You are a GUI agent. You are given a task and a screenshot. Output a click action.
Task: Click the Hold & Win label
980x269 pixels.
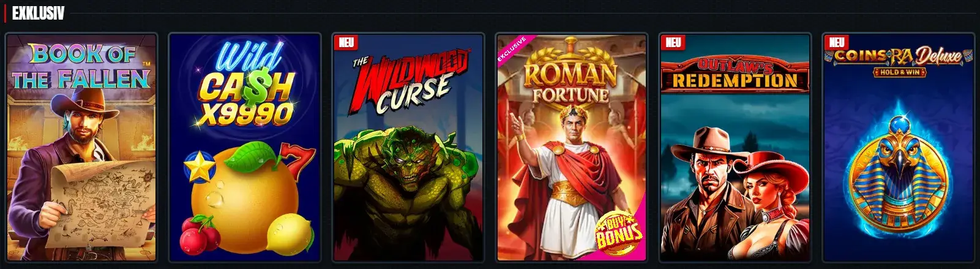point(898,72)
